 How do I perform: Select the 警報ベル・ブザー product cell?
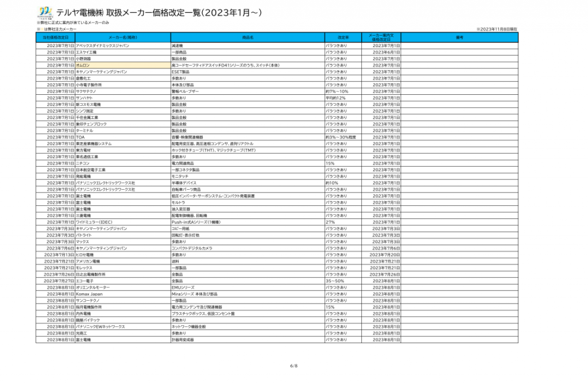click(247, 91)
